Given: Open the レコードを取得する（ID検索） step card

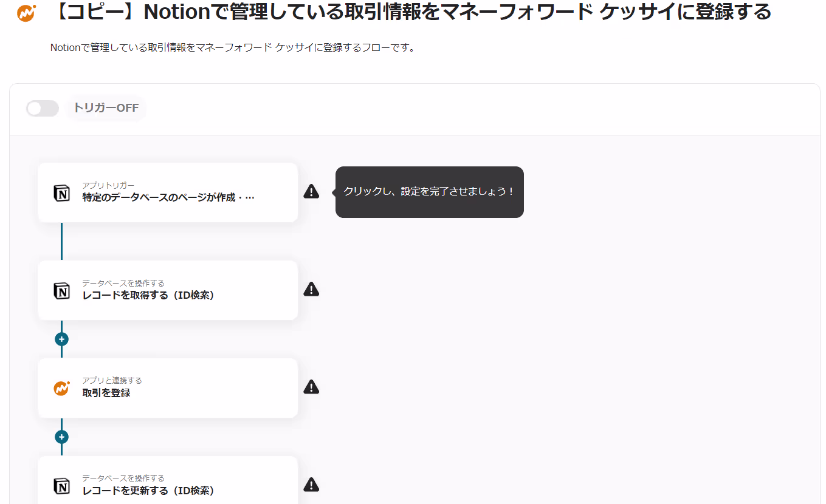Looking at the screenshot, I should 168,290.
